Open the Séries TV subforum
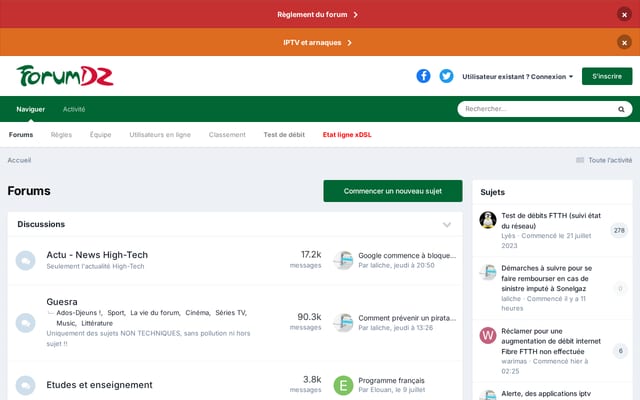Screen dimensions: 640x400 231,313
